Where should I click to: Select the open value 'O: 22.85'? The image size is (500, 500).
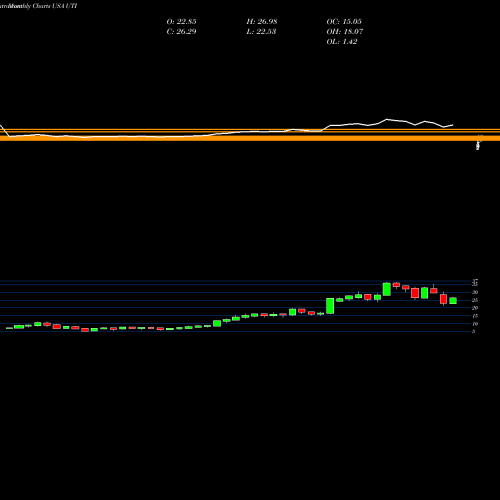pos(181,21)
